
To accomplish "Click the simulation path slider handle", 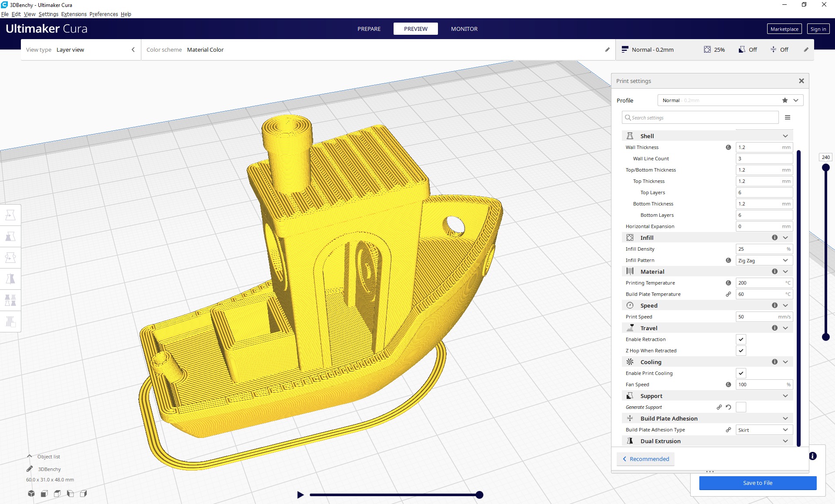I will tap(479, 494).
